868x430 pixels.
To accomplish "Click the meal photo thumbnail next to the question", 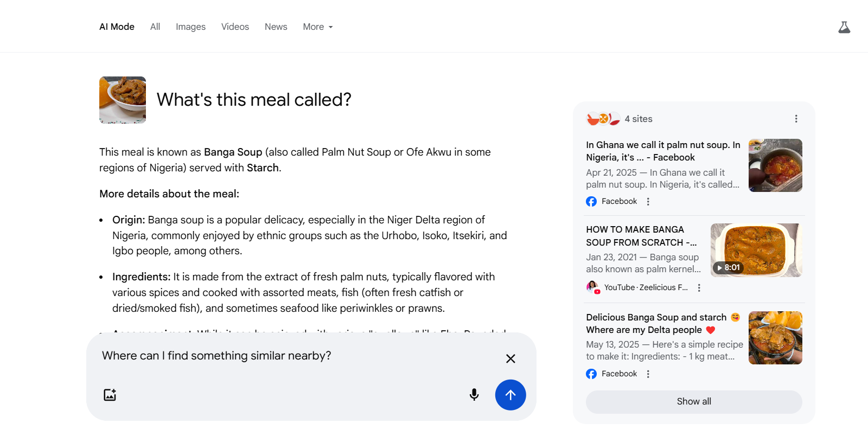I will [x=123, y=100].
